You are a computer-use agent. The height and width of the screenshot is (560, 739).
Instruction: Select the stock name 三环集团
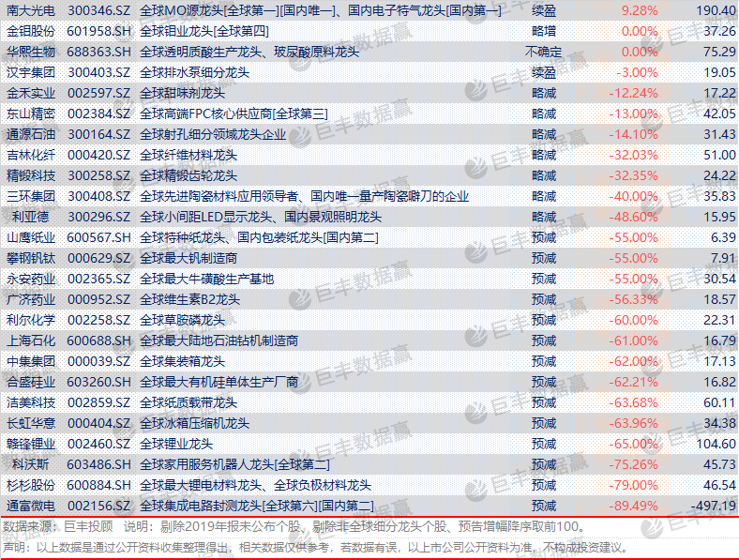(31, 196)
